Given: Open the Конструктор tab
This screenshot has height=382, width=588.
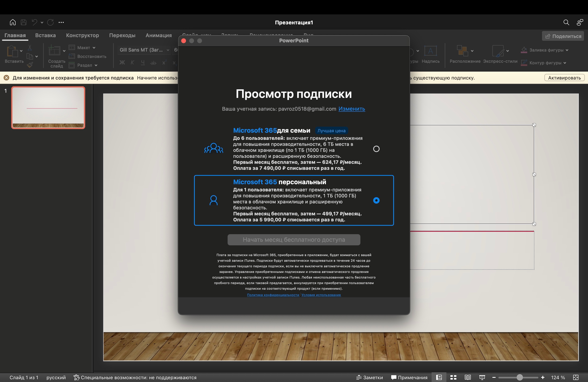Looking at the screenshot, I should pos(83,35).
